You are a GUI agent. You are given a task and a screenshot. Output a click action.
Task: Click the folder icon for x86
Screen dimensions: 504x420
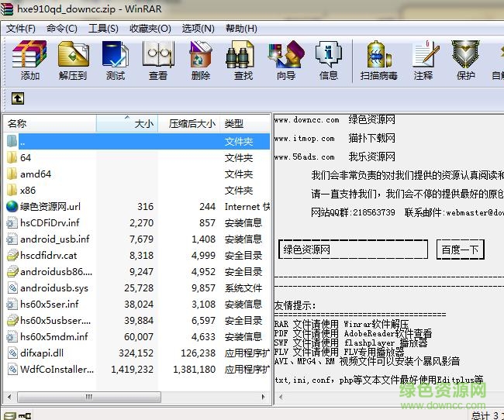pos(12,190)
